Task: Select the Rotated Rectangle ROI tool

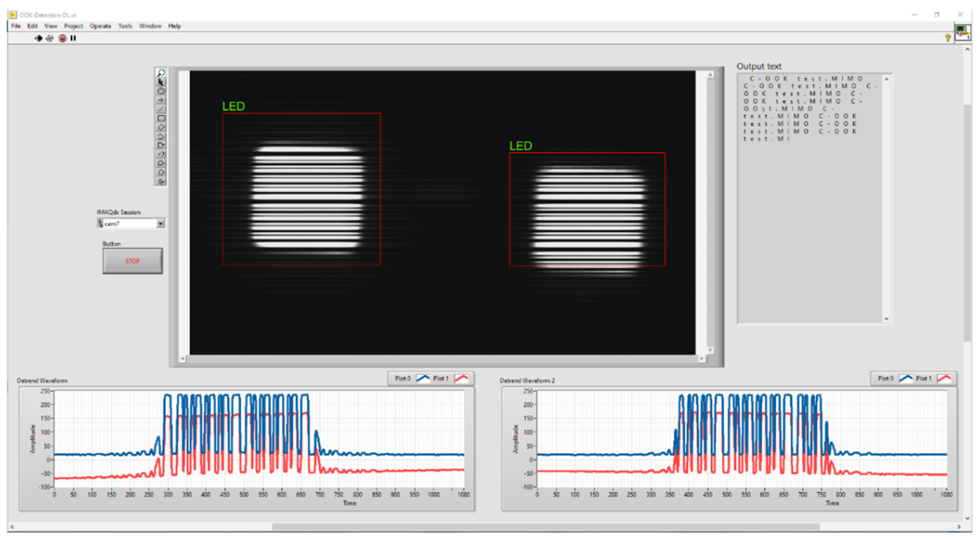Action: click(x=161, y=128)
